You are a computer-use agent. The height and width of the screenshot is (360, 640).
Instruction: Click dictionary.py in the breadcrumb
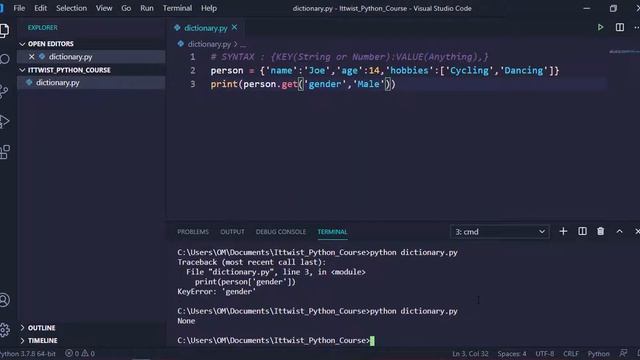[209, 44]
